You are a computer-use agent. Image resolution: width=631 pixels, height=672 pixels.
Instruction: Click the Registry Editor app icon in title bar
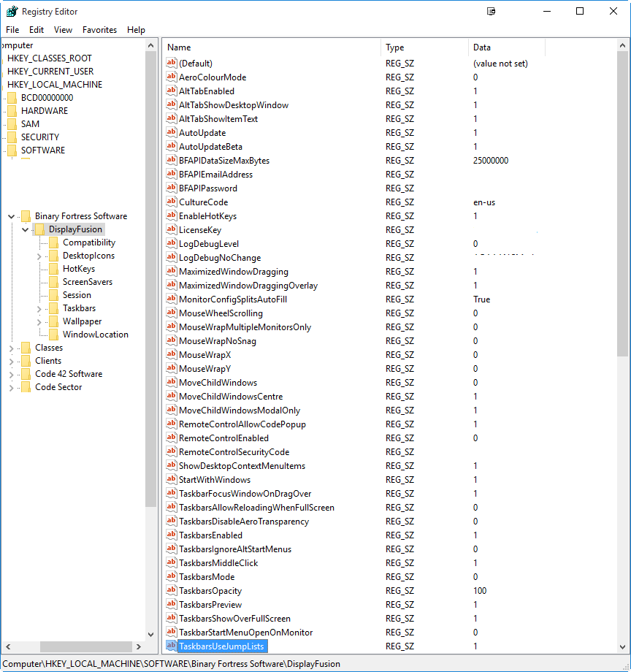[12, 12]
